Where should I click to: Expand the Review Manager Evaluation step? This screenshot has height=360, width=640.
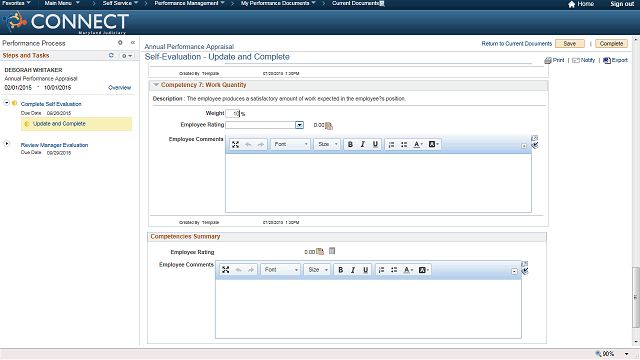click(x=7, y=144)
